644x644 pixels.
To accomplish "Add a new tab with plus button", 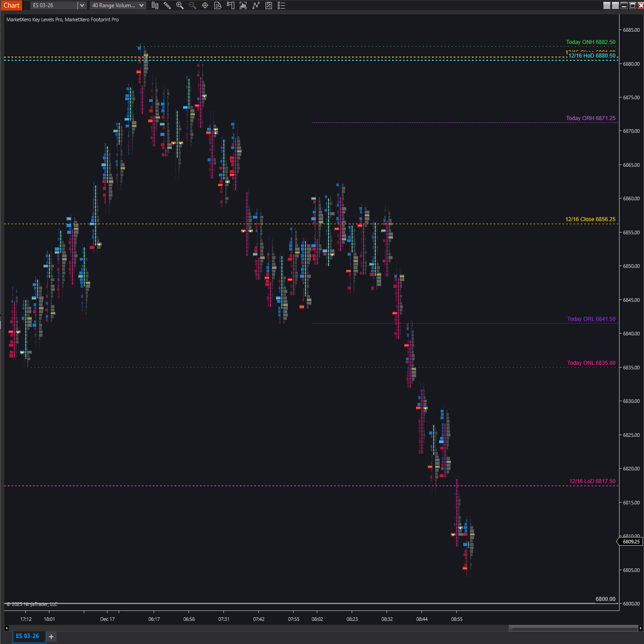I will pyautogui.click(x=51, y=637).
